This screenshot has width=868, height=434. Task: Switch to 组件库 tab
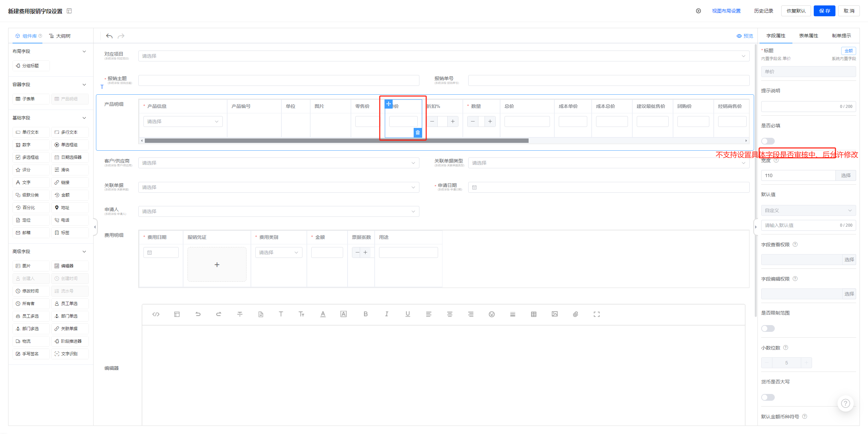(29, 36)
